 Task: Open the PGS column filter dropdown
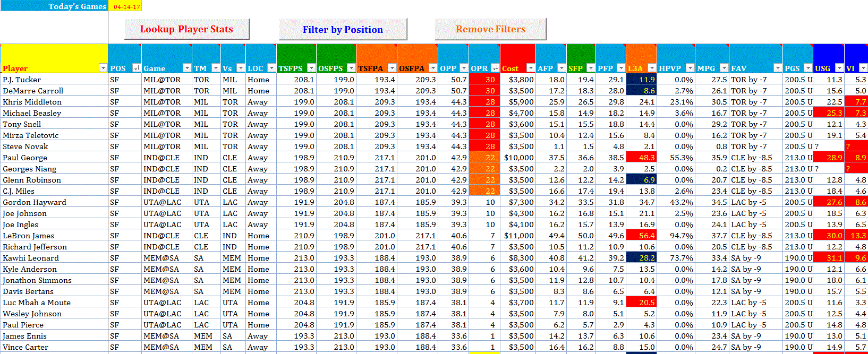808,68
